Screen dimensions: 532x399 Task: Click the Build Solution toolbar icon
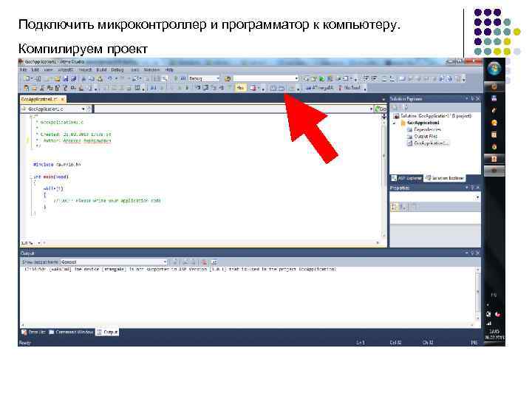click(x=273, y=88)
